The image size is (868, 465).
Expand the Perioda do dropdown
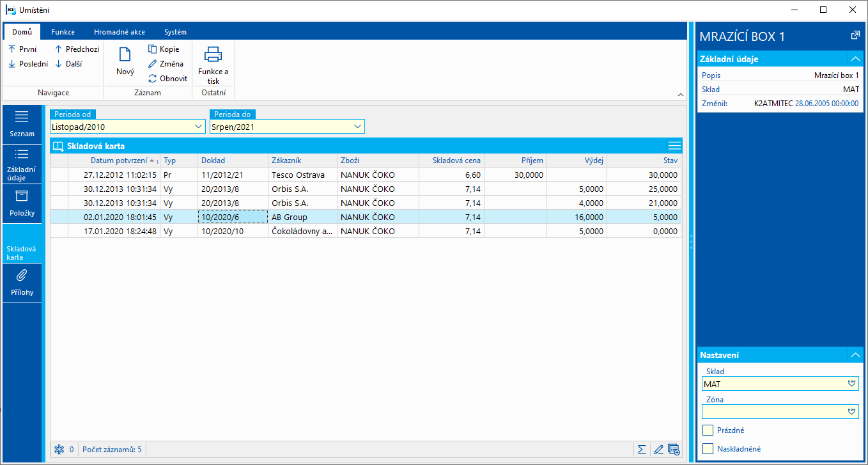357,127
